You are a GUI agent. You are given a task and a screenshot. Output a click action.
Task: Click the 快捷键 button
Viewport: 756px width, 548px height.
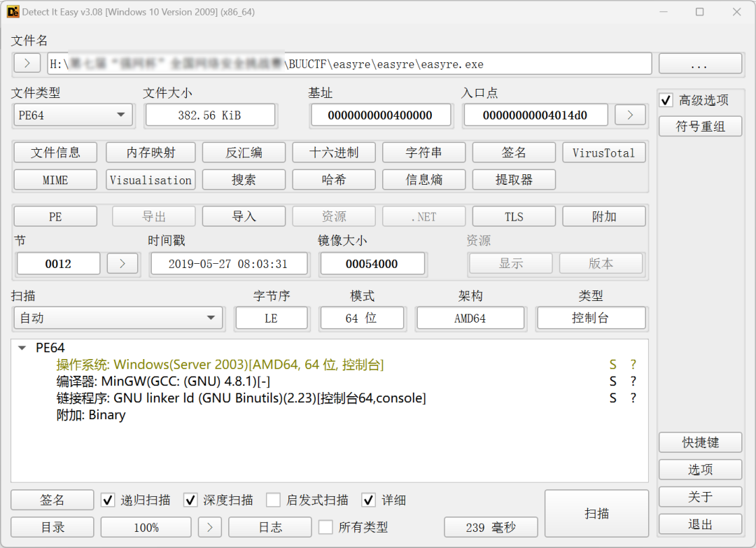[700, 442]
